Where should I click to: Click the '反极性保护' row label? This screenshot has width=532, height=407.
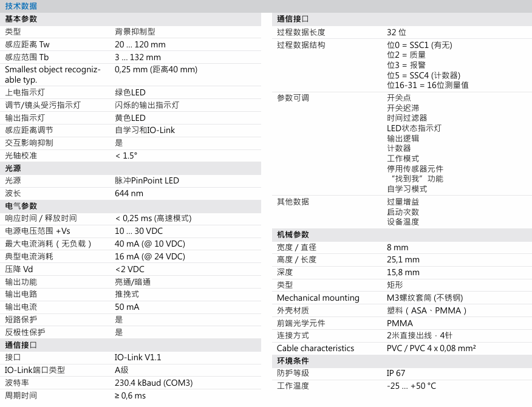(25, 333)
